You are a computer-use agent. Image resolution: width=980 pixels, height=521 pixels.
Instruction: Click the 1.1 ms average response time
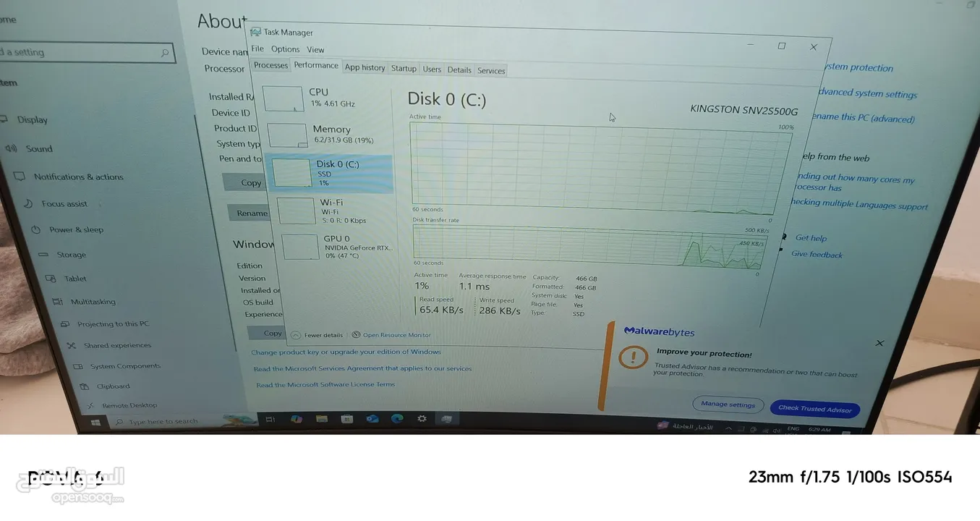474,287
